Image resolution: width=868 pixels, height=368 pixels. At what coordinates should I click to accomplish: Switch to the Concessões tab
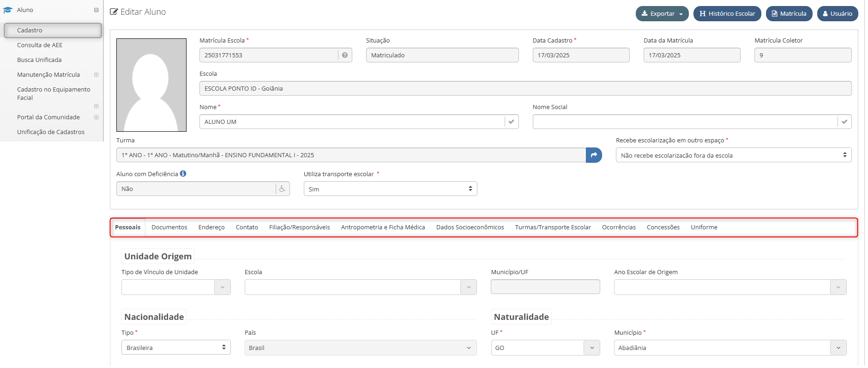663,227
